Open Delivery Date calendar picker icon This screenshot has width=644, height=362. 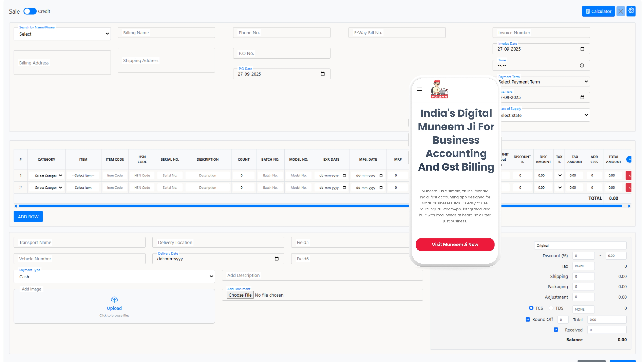(x=276, y=259)
